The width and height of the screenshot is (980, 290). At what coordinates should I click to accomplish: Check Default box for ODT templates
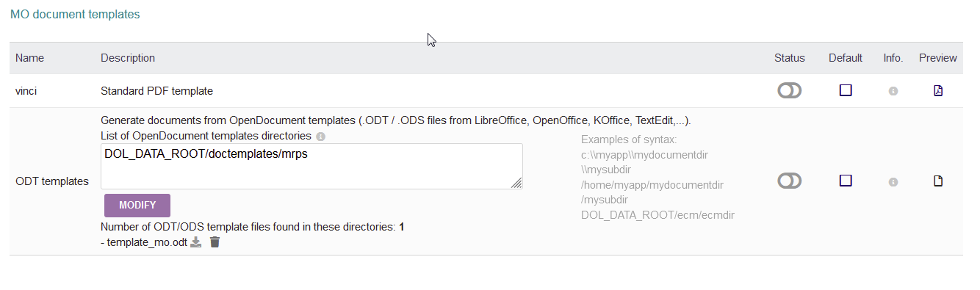pyautogui.click(x=846, y=181)
